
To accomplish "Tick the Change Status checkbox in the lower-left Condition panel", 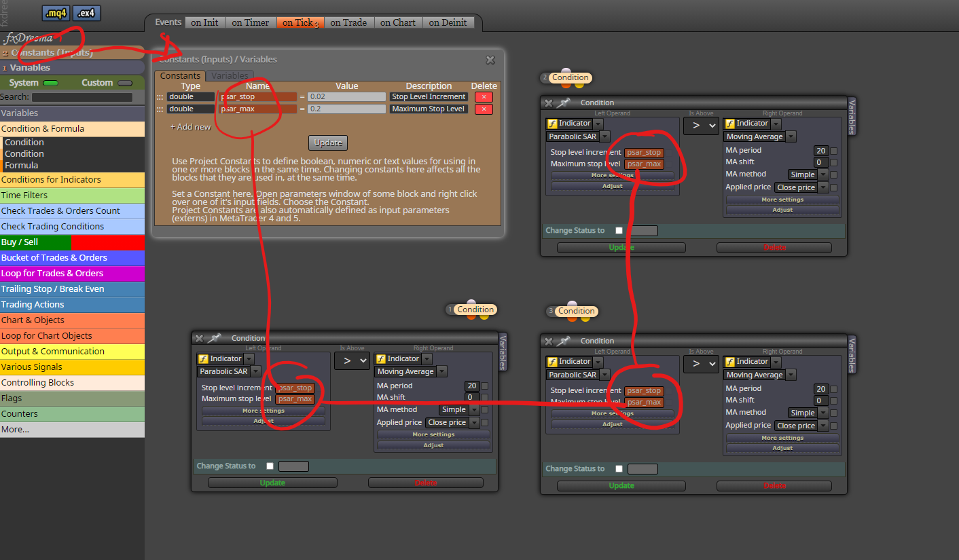I will coord(270,466).
